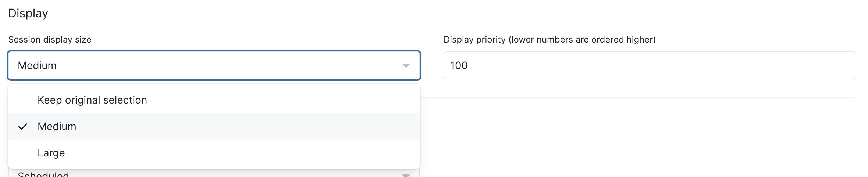
Task: Click the checkmark icon beside Medium
Action: pos(23,127)
